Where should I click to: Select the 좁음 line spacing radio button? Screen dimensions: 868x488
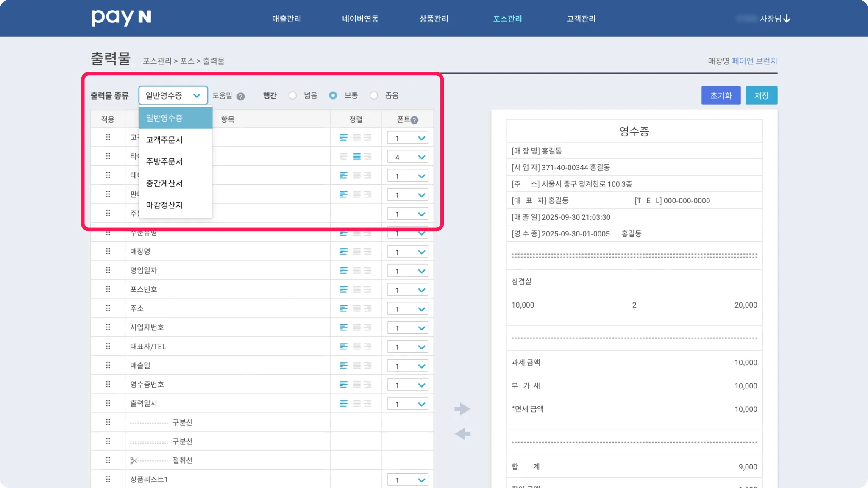[374, 95]
